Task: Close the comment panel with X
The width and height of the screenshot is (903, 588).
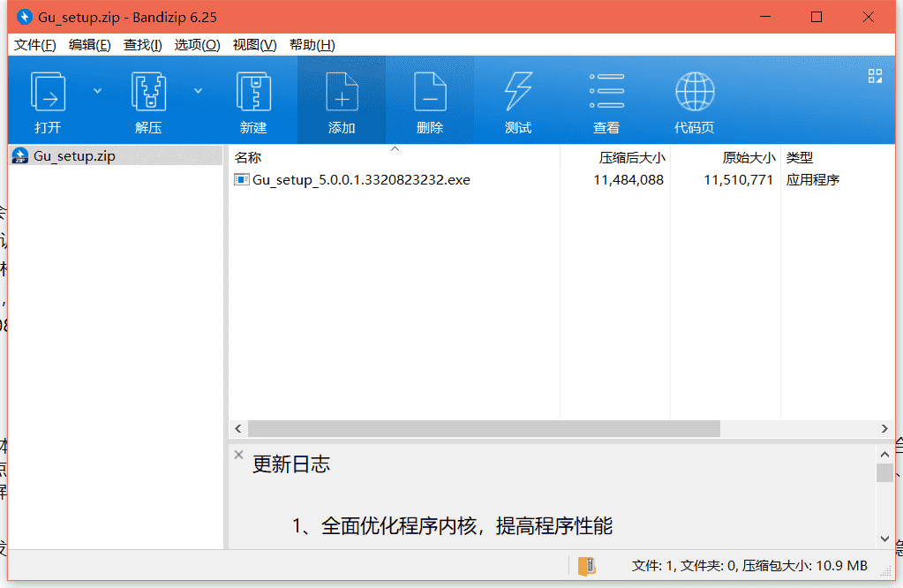Action: 238,455
